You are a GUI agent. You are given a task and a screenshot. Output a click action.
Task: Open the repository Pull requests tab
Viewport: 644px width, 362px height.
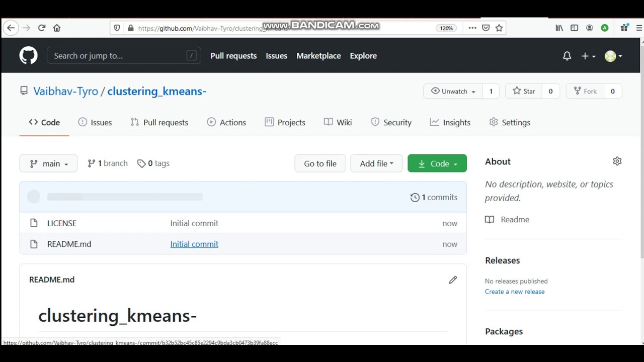pyautogui.click(x=159, y=123)
